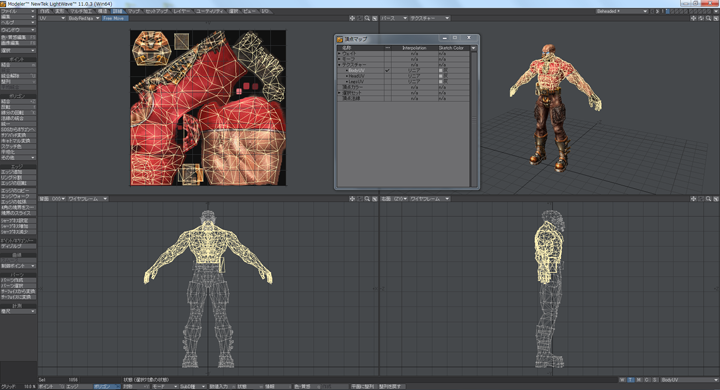
Task: Toggle the T (texture) vertex map button
Action: [631, 380]
